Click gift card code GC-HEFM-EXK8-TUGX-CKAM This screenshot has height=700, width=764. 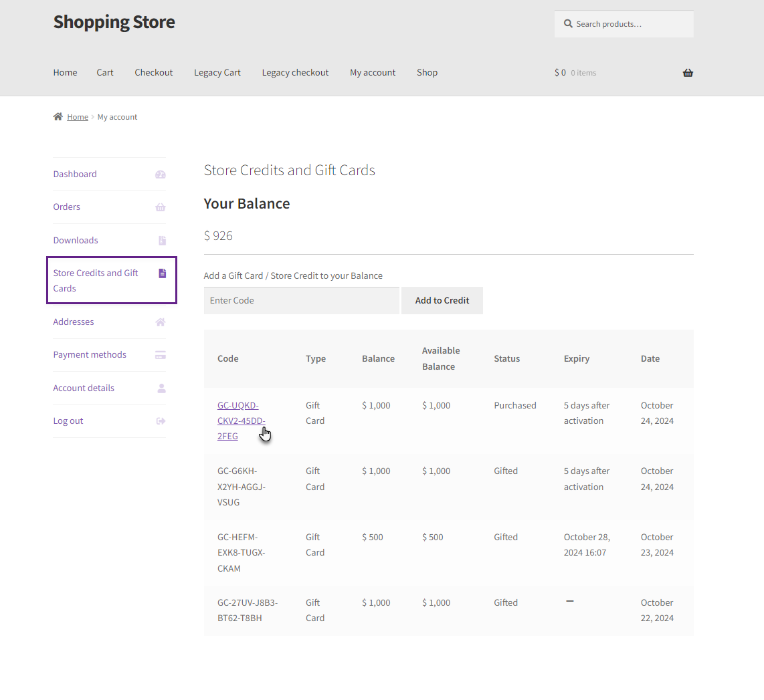242,552
